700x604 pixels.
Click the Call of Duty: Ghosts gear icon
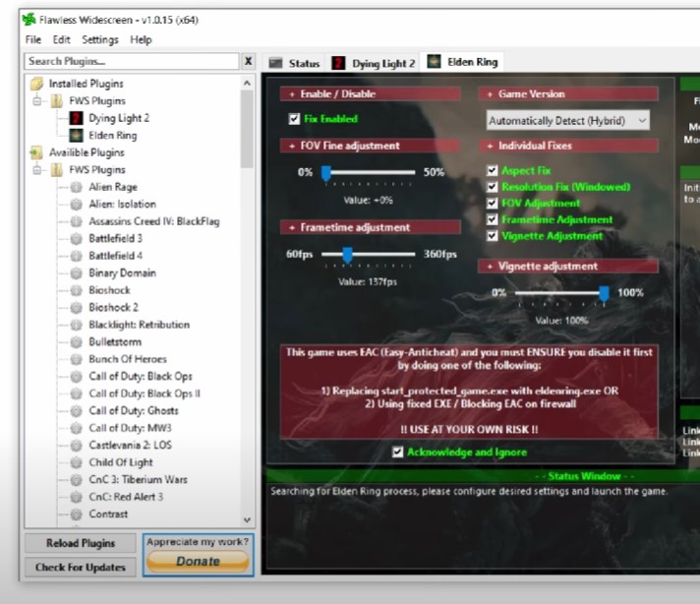pos(77,411)
